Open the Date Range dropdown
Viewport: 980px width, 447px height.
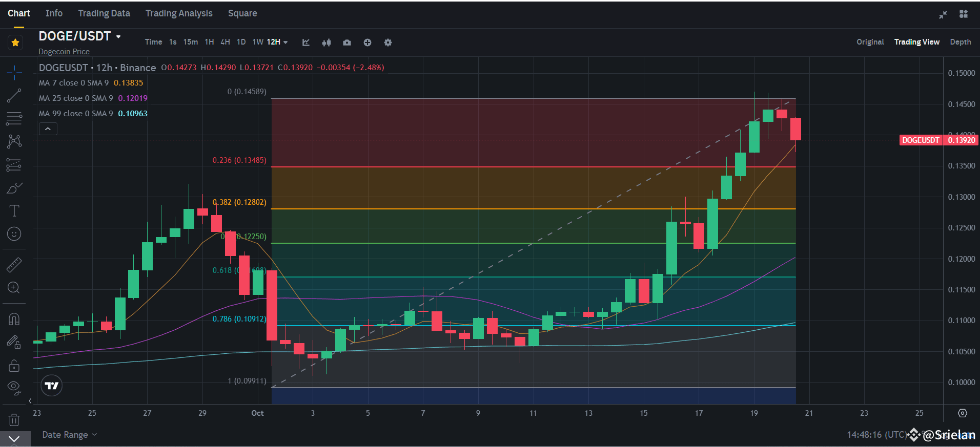tap(69, 435)
